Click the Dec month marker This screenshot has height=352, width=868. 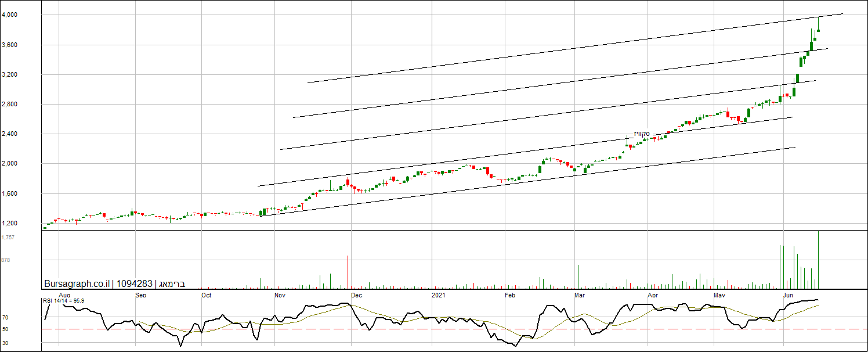coord(356,295)
